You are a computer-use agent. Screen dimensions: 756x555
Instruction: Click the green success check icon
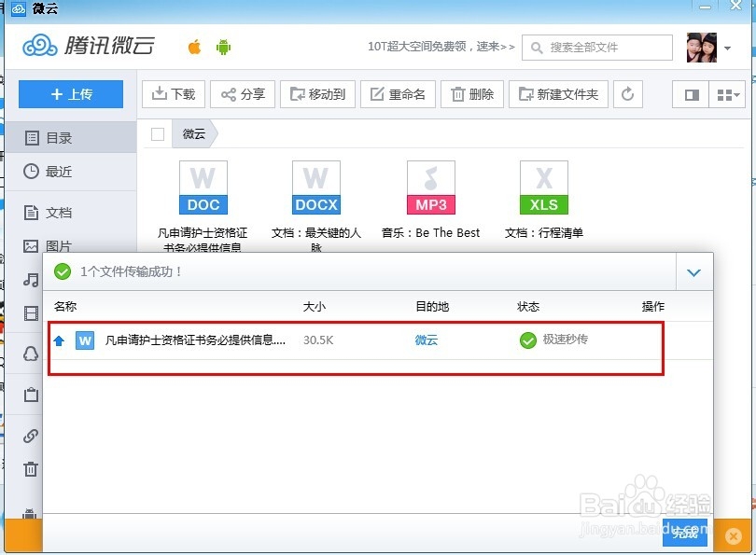(63, 271)
